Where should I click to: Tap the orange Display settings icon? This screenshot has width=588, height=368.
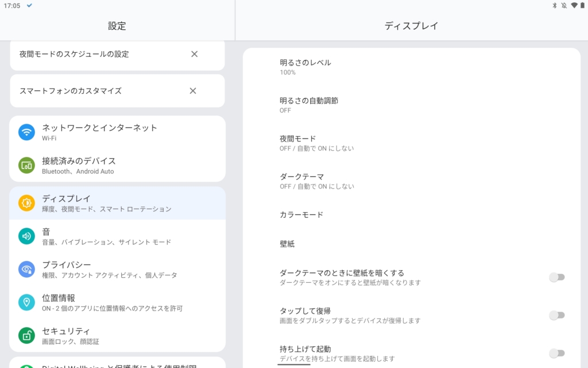pyautogui.click(x=26, y=203)
